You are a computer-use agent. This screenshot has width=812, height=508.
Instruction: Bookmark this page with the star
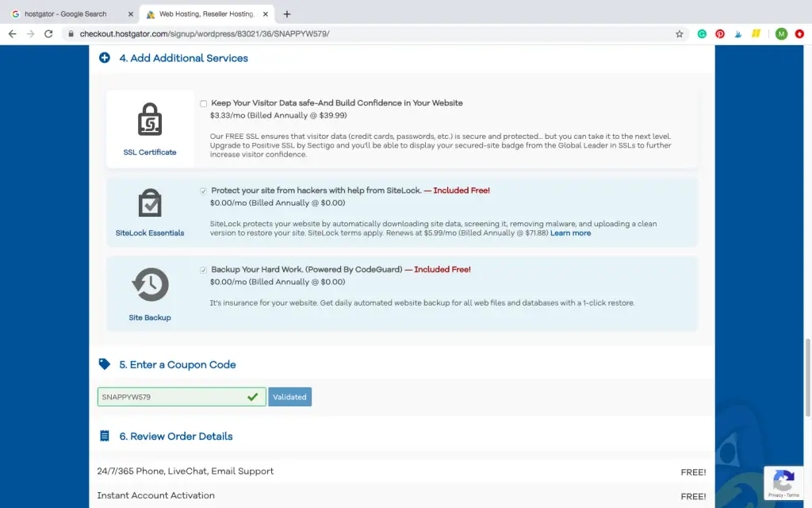coord(680,33)
